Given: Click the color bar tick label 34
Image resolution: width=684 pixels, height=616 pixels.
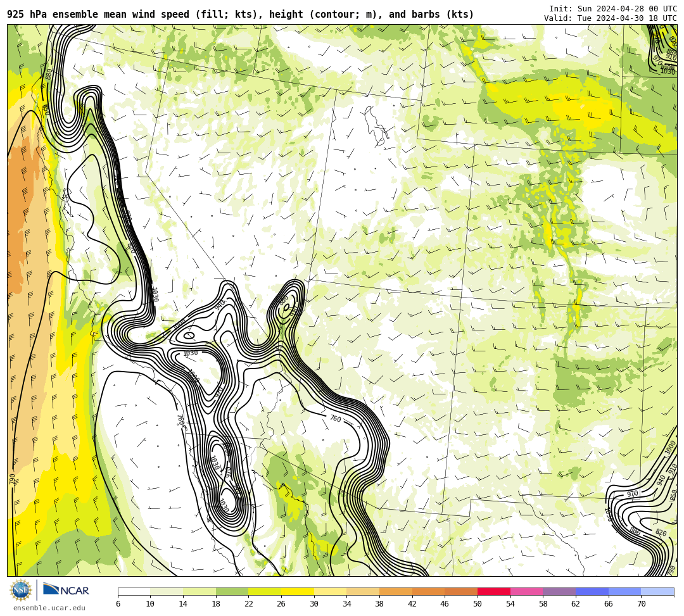Looking at the screenshot, I should click(347, 604).
